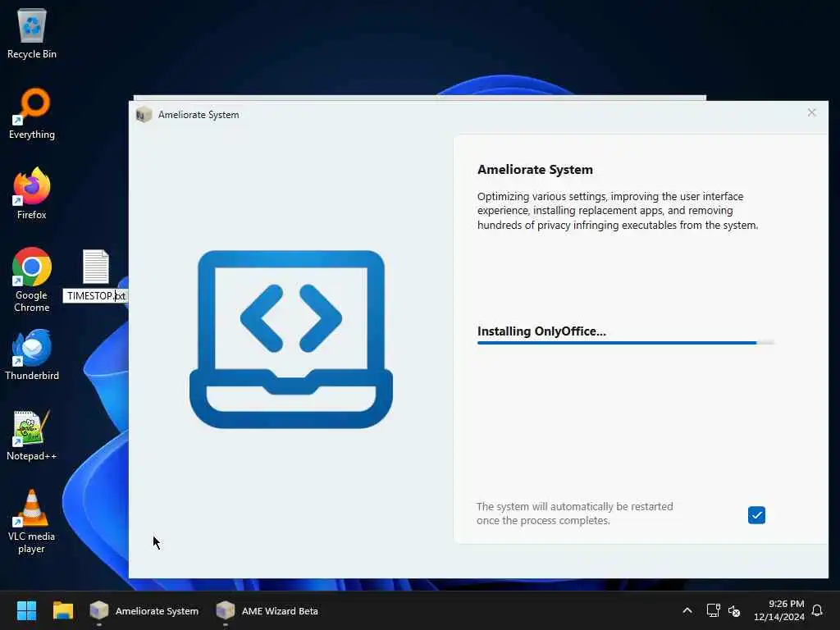Click the "Installing OnlyOffice..." status text

[x=541, y=331]
